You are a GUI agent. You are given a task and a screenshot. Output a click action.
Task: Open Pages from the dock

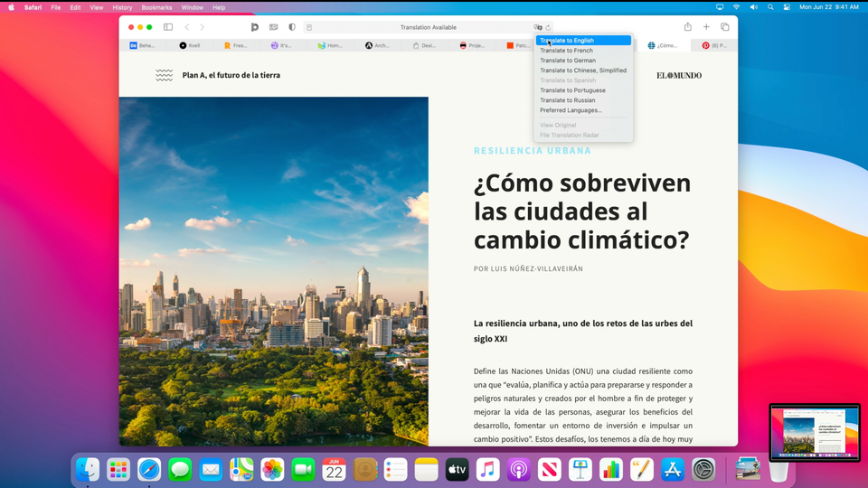642,470
